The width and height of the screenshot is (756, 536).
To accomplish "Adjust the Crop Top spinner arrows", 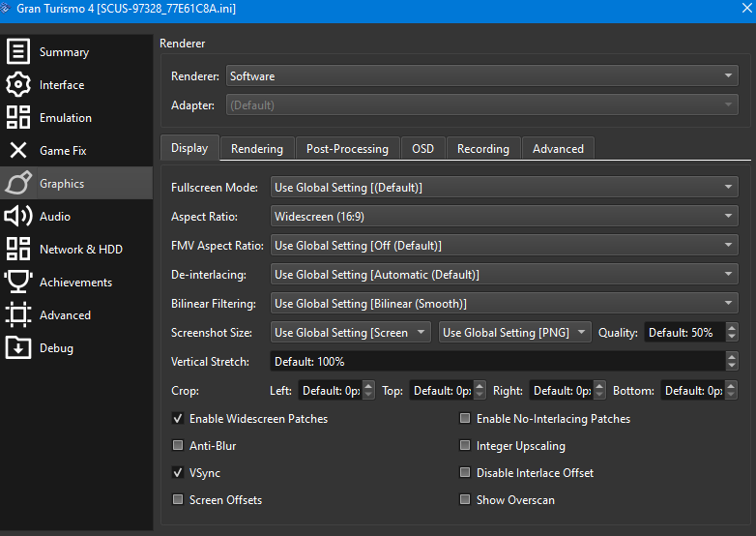I will point(480,390).
